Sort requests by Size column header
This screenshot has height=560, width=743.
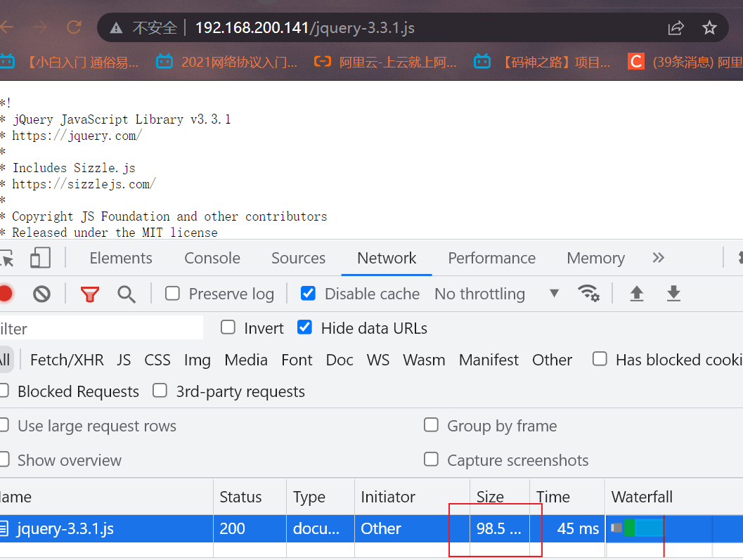(x=490, y=497)
